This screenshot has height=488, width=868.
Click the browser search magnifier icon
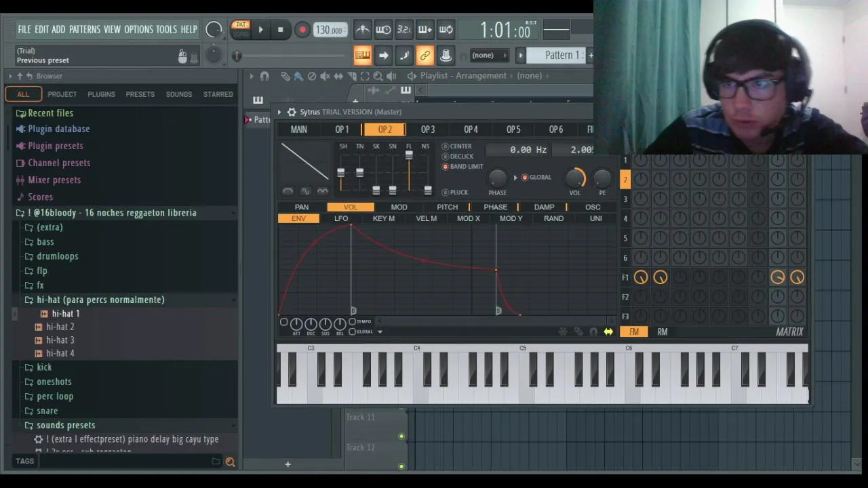(230, 462)
